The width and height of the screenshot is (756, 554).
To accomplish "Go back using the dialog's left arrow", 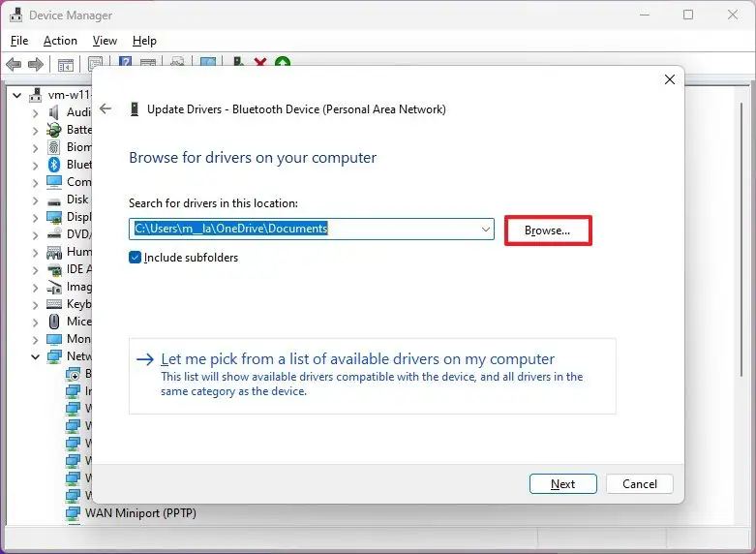I will [106, 109].
